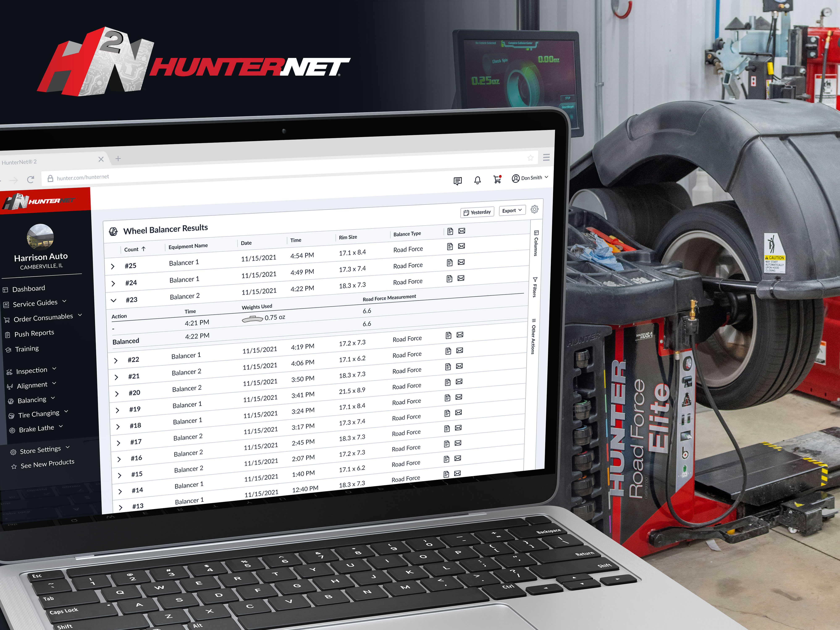840x630 pixels.
Task: View report document for row #23
Action: tap(449, 279)
